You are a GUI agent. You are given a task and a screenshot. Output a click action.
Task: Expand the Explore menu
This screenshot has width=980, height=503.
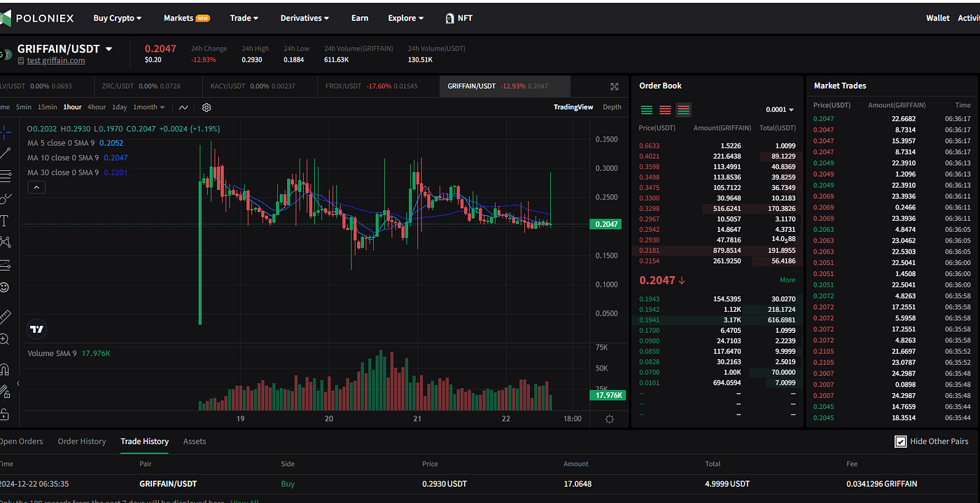406,18
